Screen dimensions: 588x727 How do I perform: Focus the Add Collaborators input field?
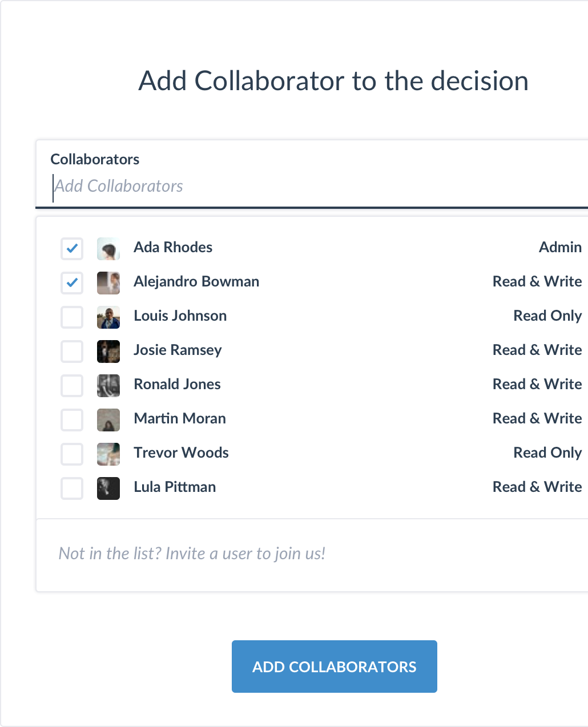pos(285,186)
